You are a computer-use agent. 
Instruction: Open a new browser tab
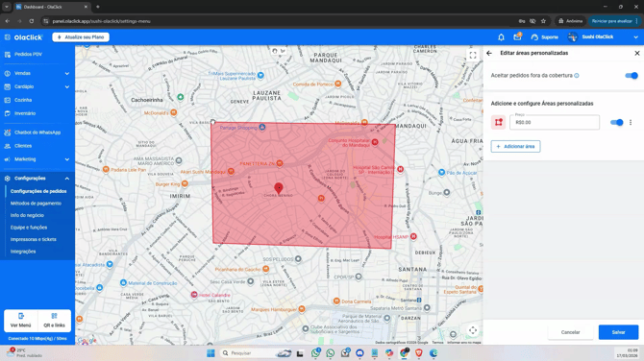98,7
